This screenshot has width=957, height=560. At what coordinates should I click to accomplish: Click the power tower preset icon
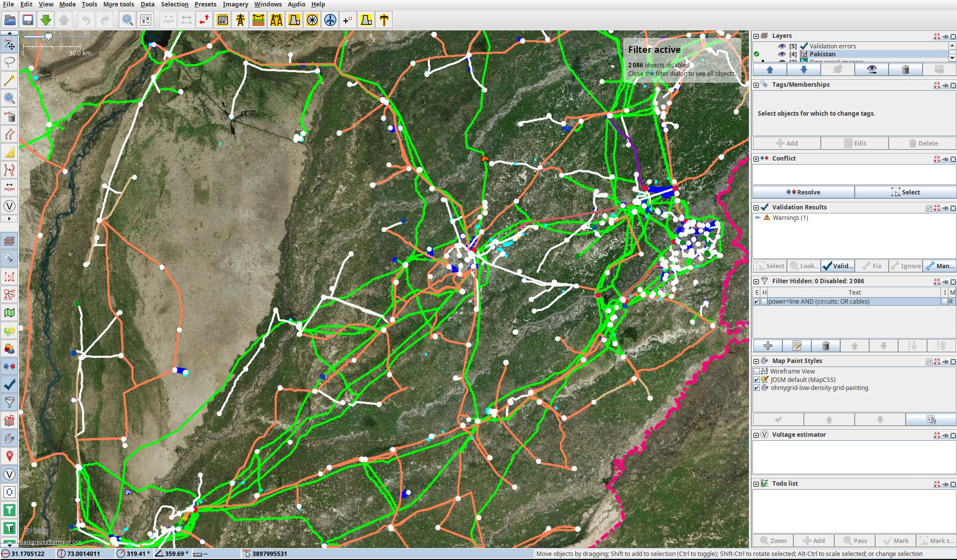click(x=240, y=20)
